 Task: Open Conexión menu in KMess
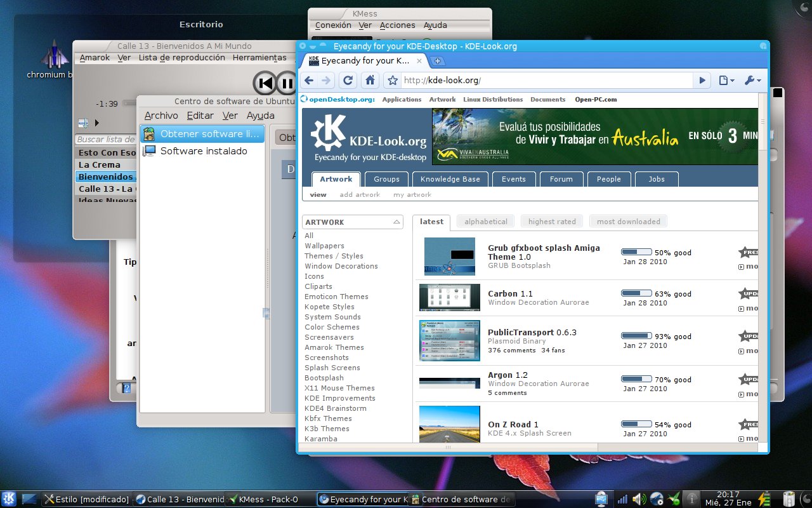click(333, 25)
